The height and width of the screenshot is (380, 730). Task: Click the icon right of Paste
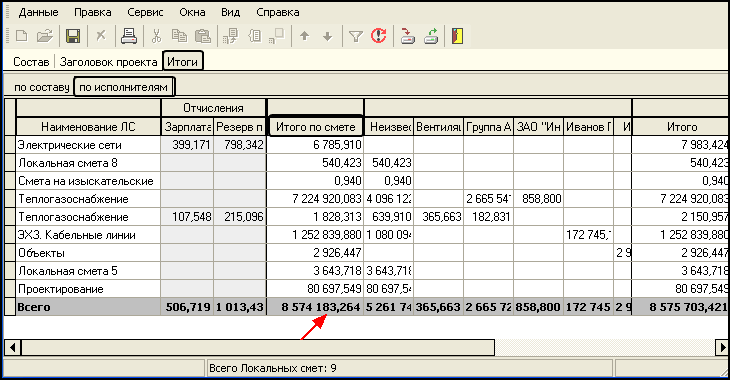tap(230, 36)
